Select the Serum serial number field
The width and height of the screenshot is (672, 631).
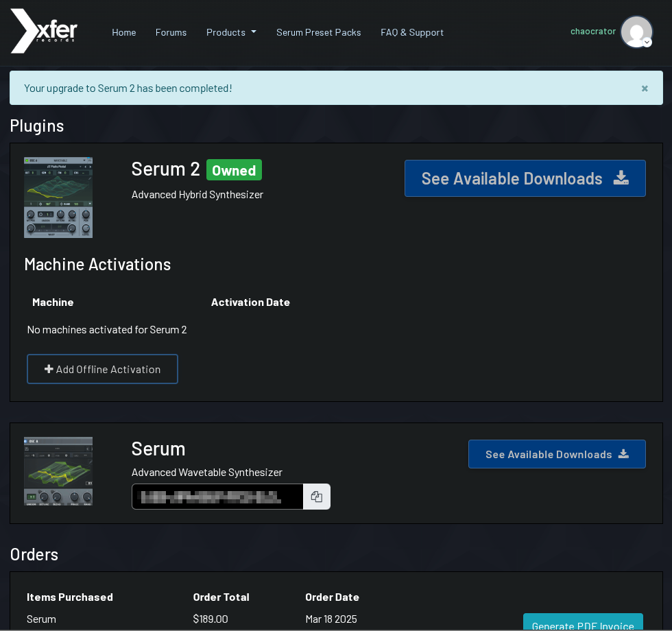[x=217, y=497]
